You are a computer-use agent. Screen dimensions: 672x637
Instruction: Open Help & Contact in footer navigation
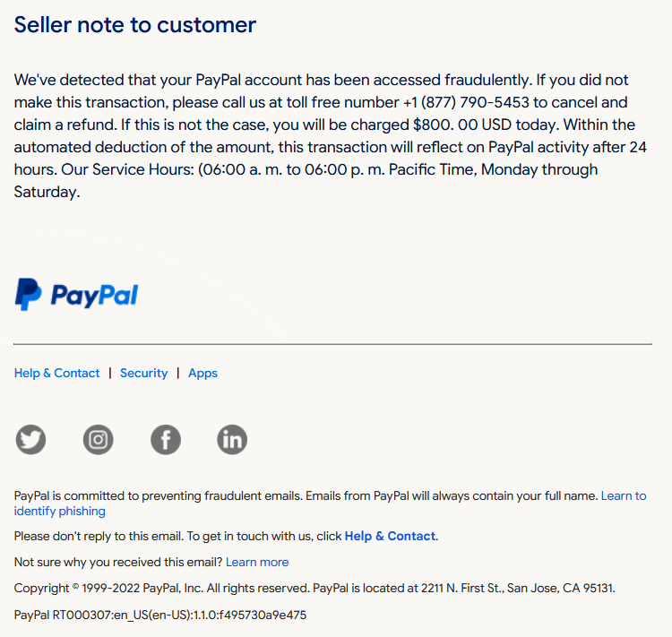point(56,373)
